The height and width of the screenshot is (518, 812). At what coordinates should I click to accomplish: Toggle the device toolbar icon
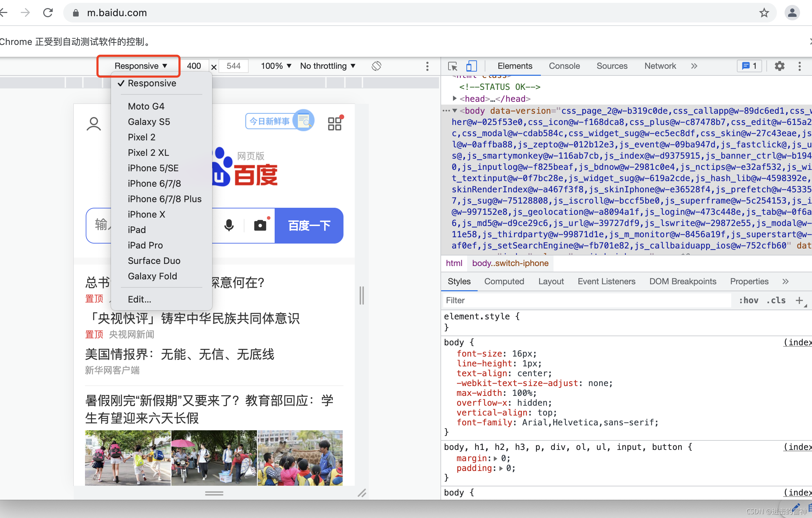point(471,66)
